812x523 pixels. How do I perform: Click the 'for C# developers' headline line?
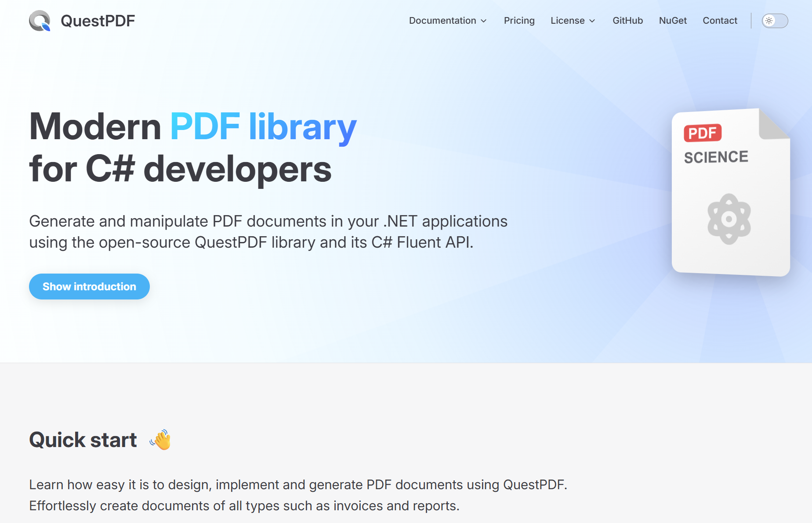pyautogui.click(x=180, y=169)
